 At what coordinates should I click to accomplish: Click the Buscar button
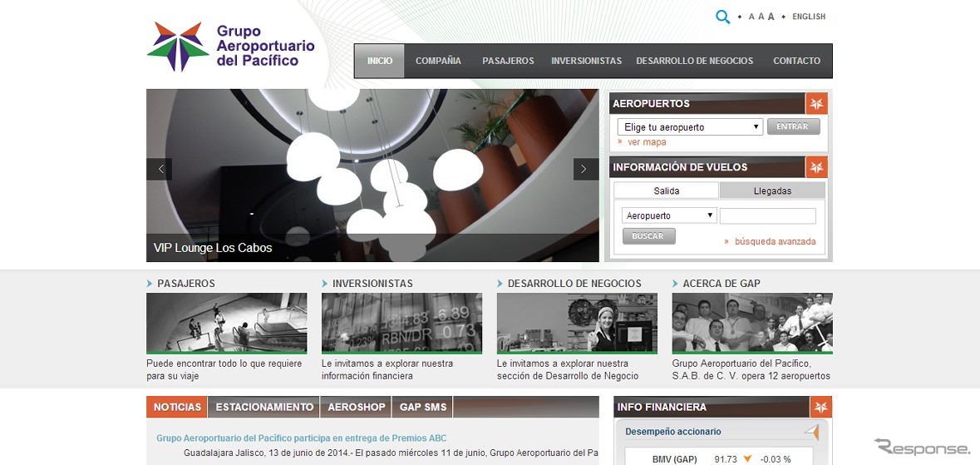tap(648, 236)
